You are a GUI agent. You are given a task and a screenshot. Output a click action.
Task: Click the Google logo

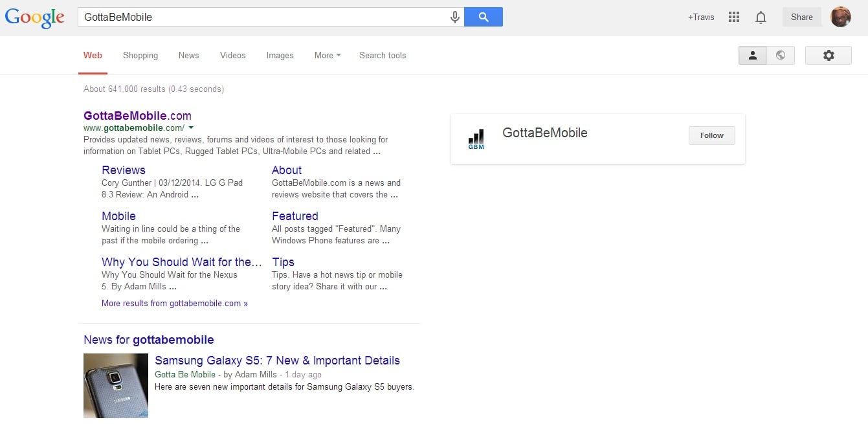(35, 17)
